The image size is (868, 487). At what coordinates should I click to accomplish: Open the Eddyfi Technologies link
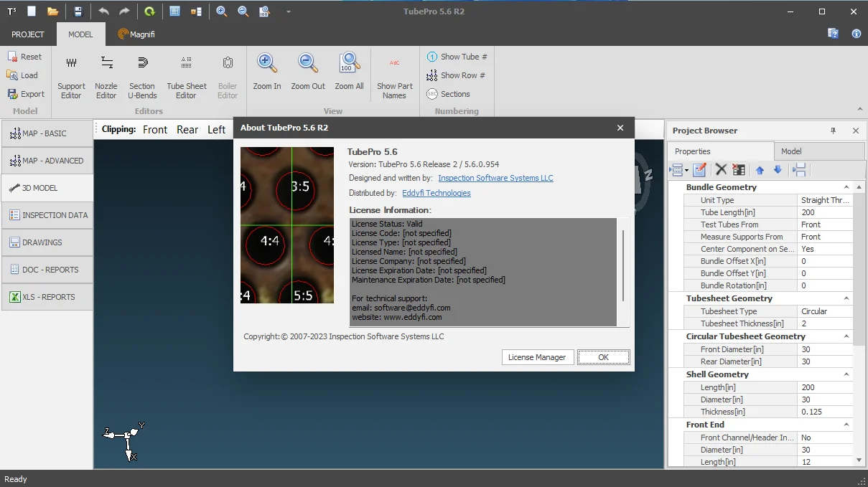tap(437, 193)
